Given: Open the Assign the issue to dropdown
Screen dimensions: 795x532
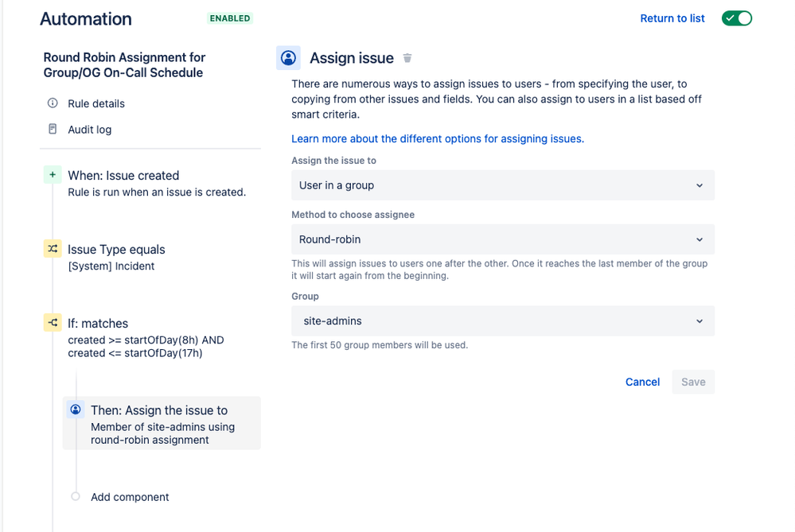Looking at the screenshot, I should pyautogui.click(x=502, y=185).
